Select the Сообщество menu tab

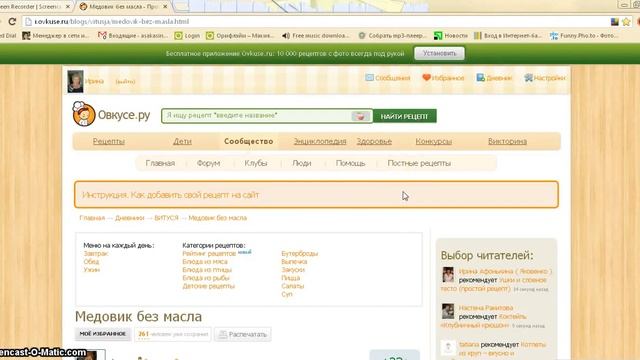(x=249, y=141)
